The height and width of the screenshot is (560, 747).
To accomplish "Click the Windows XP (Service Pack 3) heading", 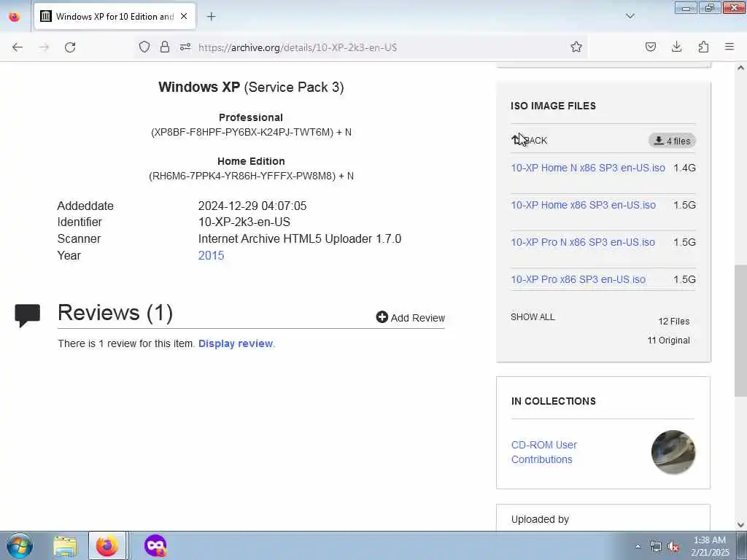I will click(251, 87).
